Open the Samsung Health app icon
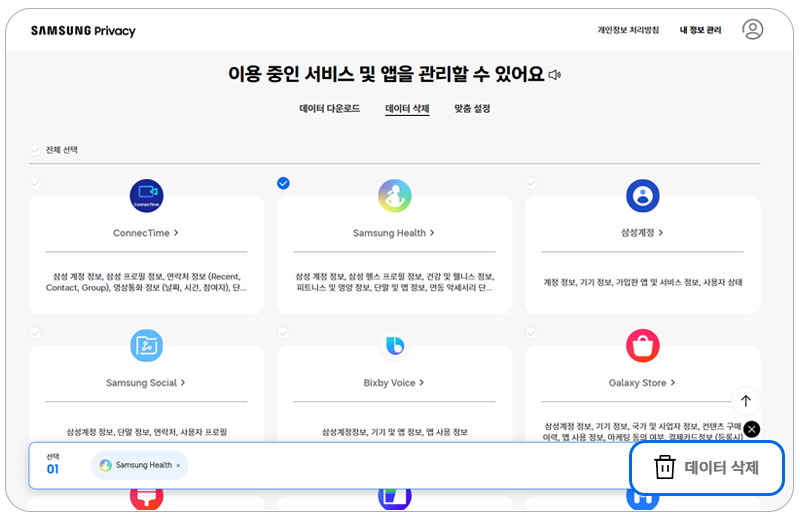The height and width of the screenshot is (515, 800). coord(394,196)
